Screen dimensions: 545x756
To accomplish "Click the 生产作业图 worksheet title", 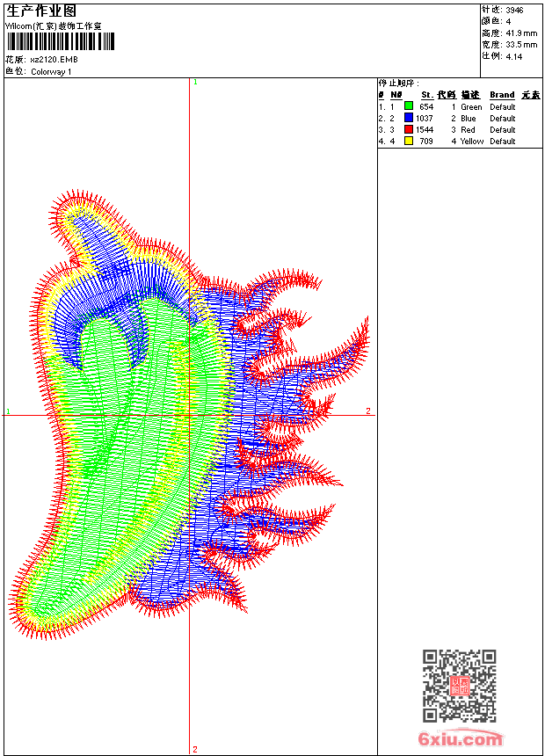I will [41, 11].
